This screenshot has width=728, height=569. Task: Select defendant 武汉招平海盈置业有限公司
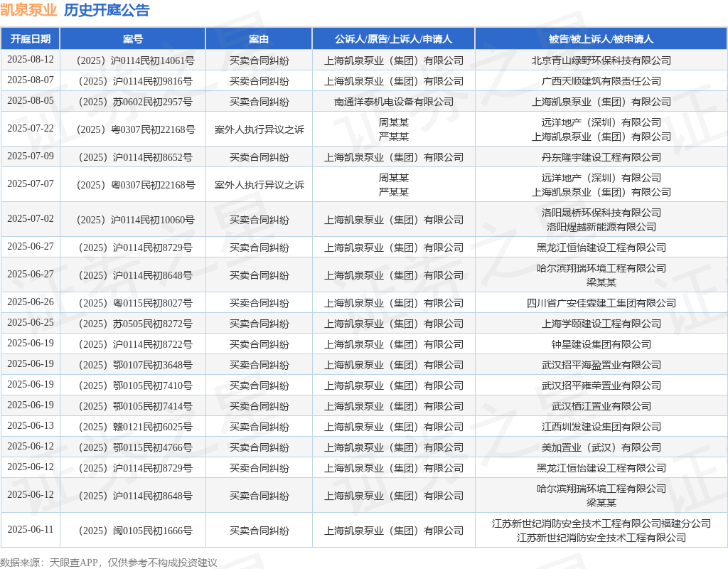coord(601,365)
